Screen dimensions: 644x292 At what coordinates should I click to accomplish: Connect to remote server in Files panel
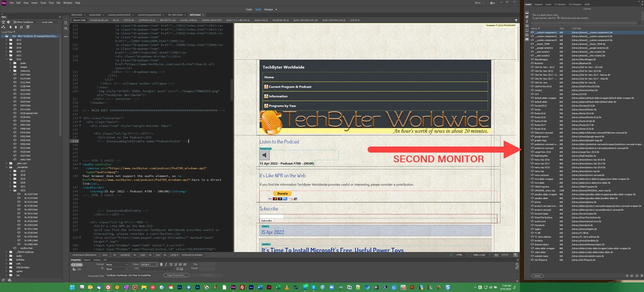click(x=3, y=27)
